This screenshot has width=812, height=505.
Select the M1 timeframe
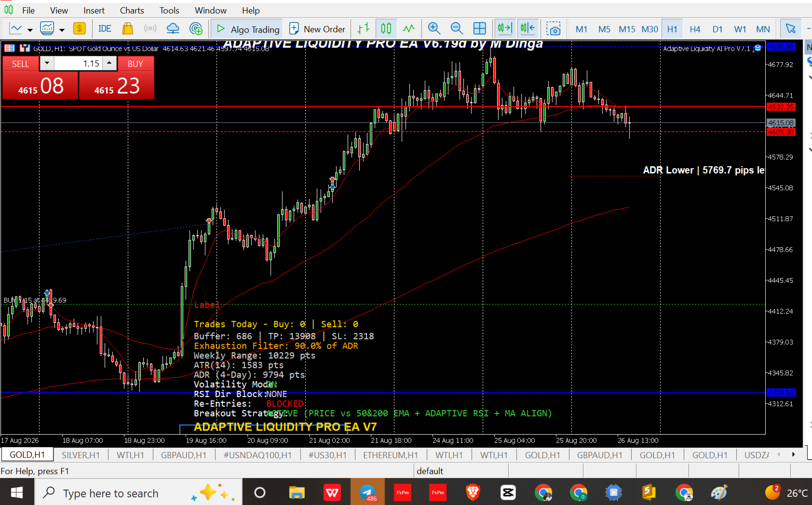[x=582, y=29]
